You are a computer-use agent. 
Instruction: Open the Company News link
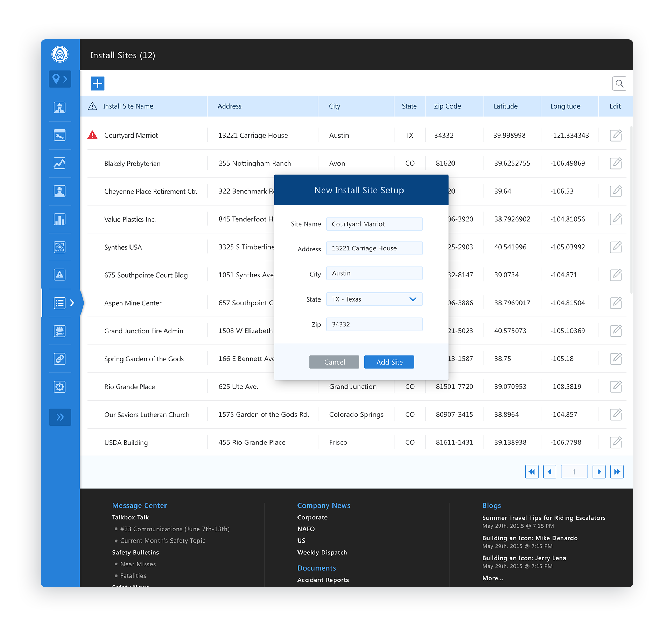click(x=324, y=505)
